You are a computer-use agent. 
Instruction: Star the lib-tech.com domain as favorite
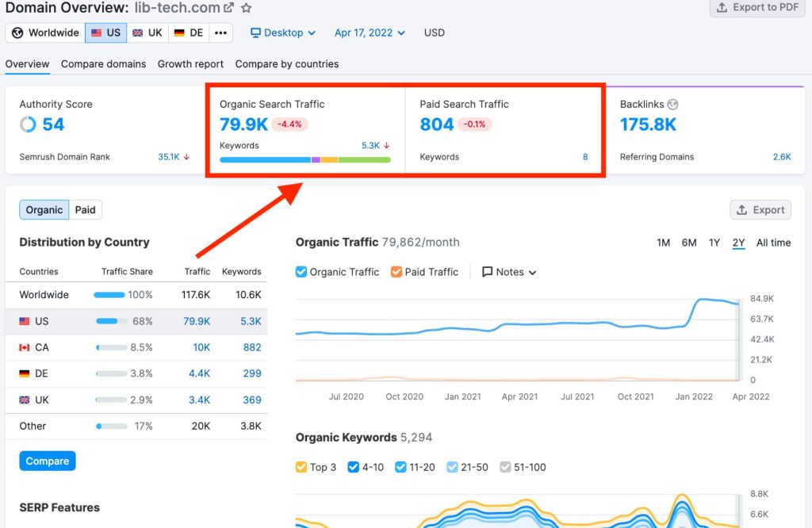tap(246, 8)
